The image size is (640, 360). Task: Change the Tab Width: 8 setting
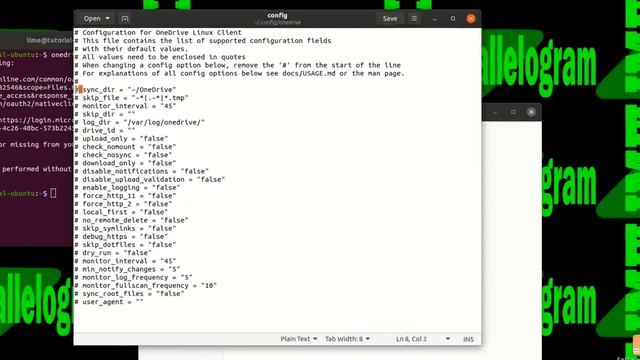tap(347, 339)
